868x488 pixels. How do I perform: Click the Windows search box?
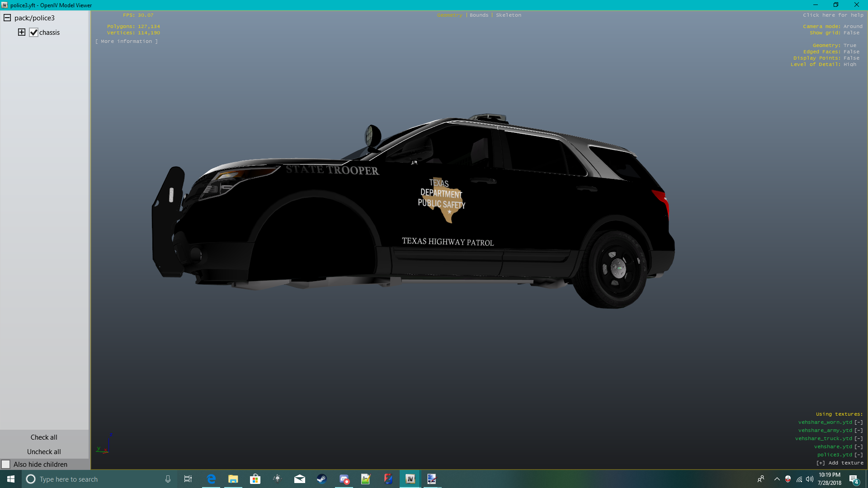tap(90, 479)
